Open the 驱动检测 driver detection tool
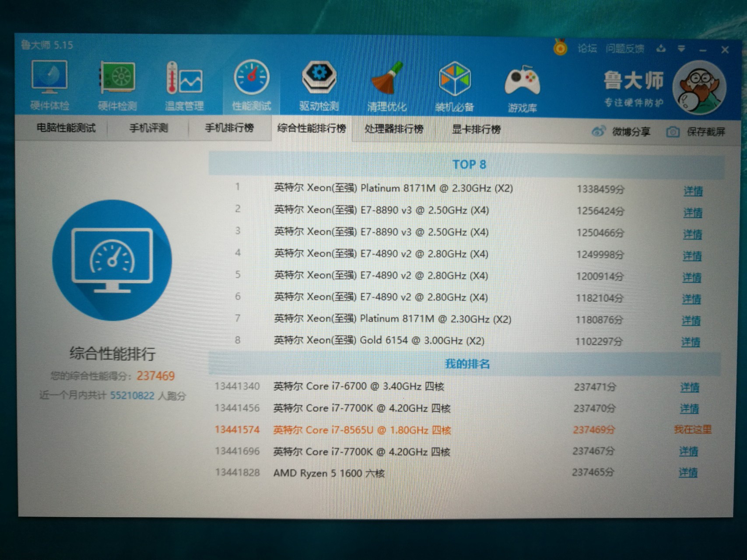The width and height of the screenshot is (747, 560). 319,83
